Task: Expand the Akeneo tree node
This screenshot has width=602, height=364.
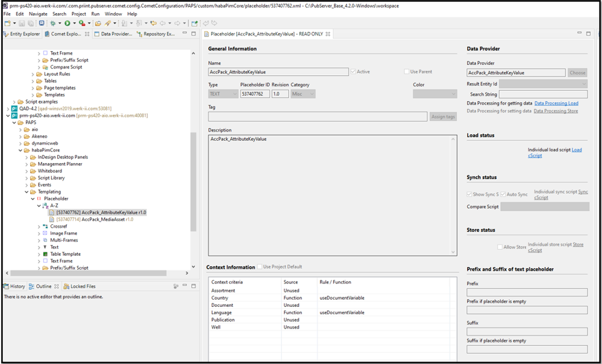Action: 20,136
